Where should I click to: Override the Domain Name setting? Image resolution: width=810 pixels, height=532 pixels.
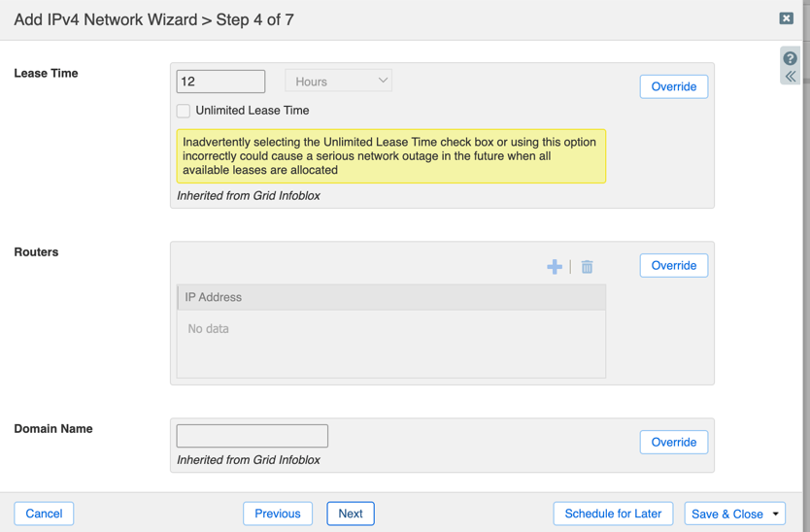673,442
